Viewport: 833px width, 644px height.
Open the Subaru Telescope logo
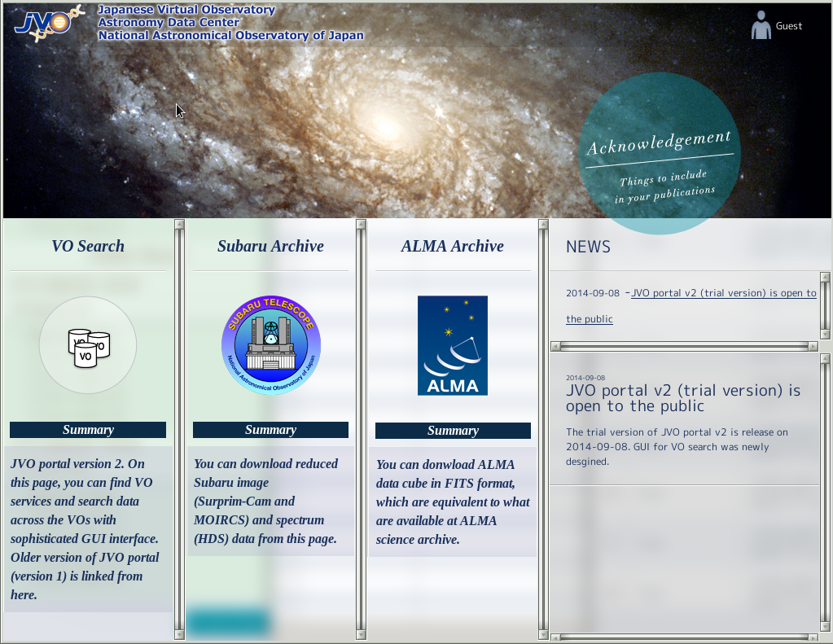[x=270, y=345]
